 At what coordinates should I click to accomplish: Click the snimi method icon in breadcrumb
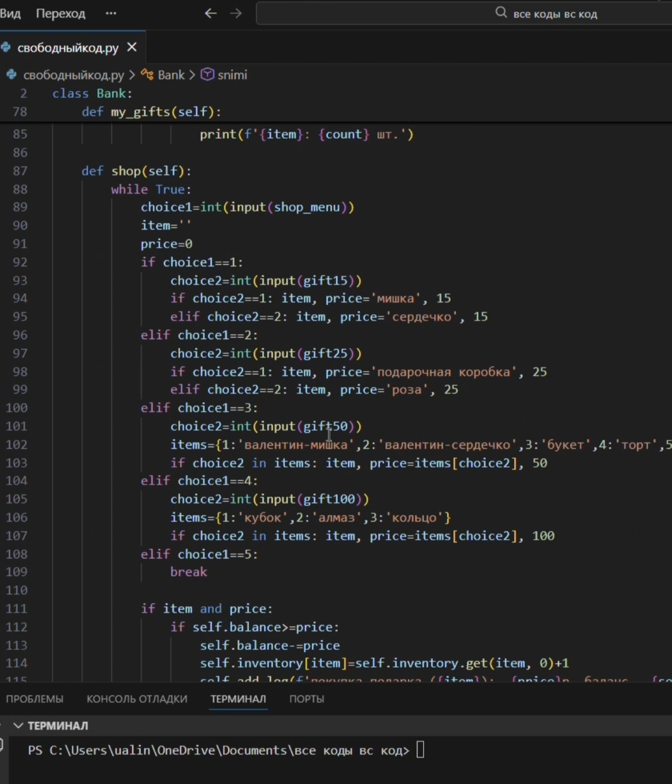[x=207, y=74]
